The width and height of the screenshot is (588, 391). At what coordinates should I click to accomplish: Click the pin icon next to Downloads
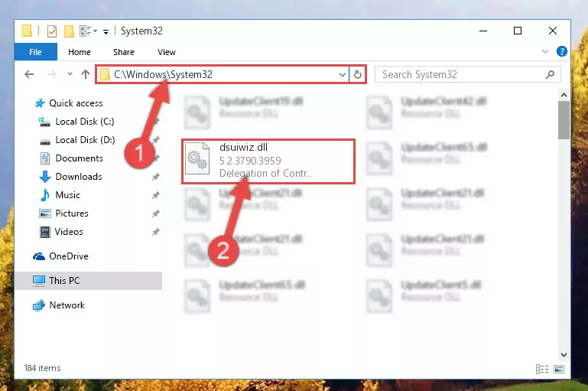pyautogui.click(x=156, y=177)
